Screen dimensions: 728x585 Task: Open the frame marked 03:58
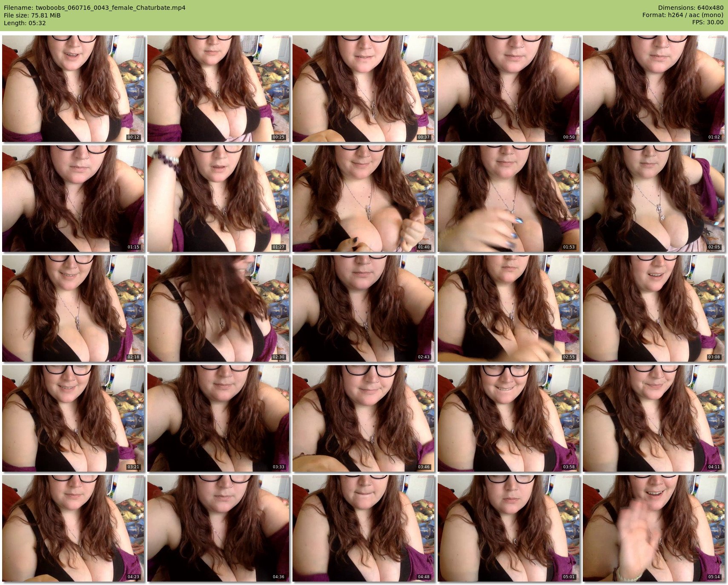[508, 418]
